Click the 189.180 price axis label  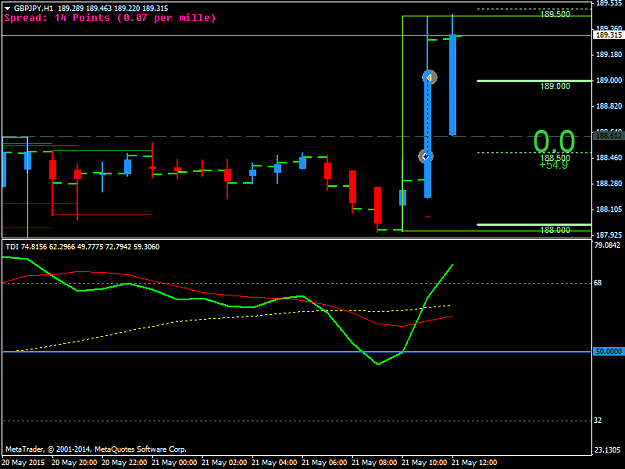(x=609, y=55)
